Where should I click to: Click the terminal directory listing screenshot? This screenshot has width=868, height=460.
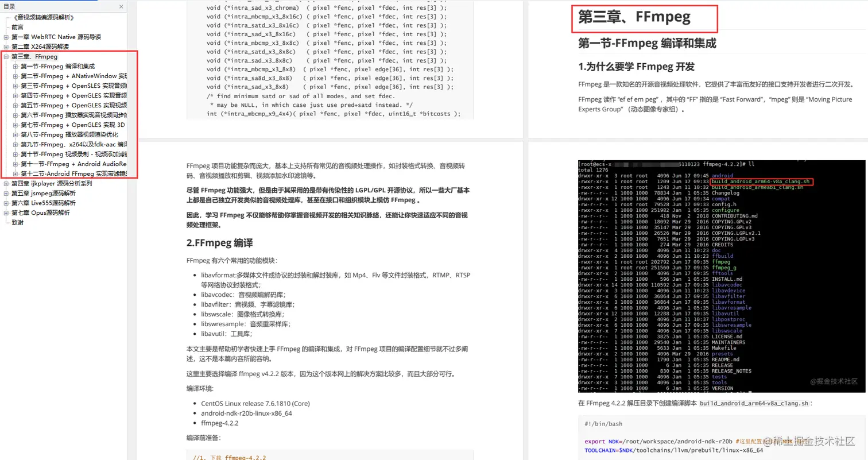[x=722, y=276]
